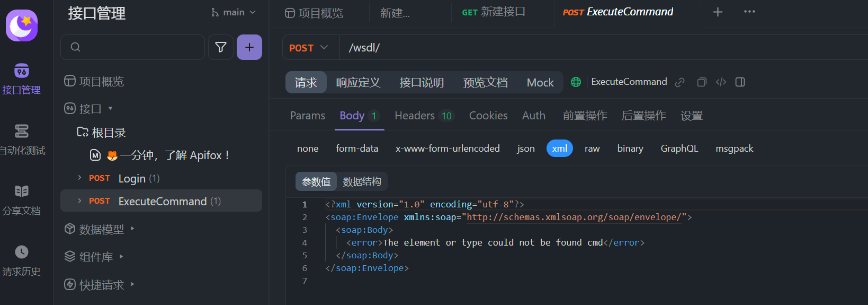Click the 数据结构 button
868x305 pixels.
[362, 182]
